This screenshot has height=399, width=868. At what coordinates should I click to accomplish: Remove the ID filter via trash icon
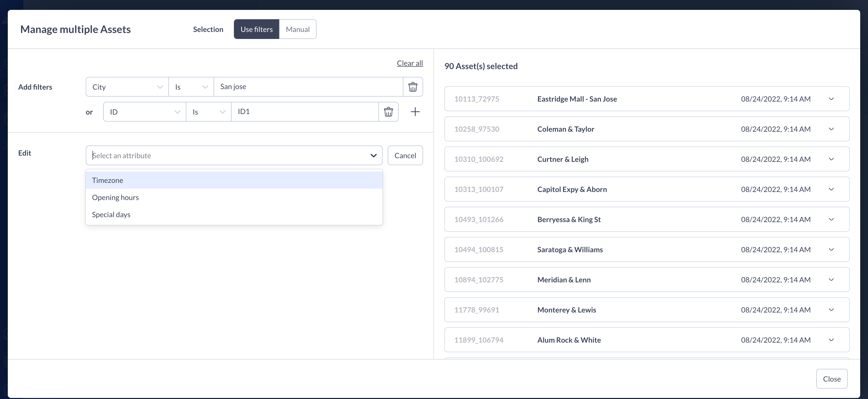point(388,112)
